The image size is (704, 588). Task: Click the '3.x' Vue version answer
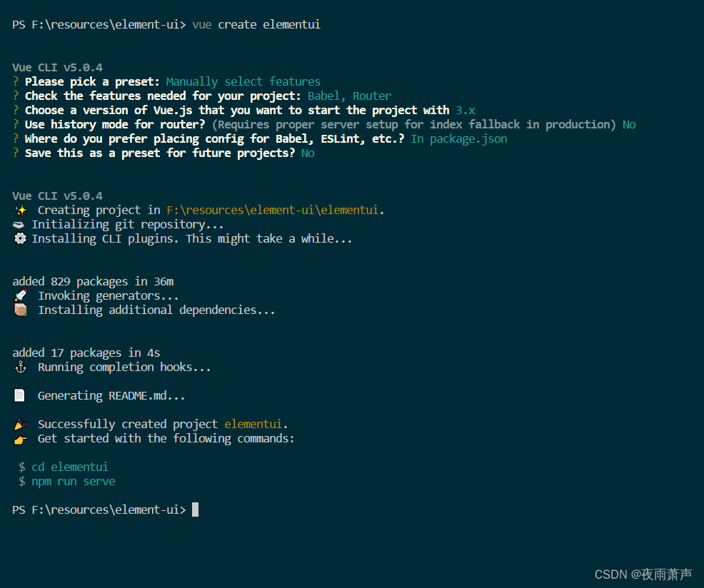click(x=465, y=111)
